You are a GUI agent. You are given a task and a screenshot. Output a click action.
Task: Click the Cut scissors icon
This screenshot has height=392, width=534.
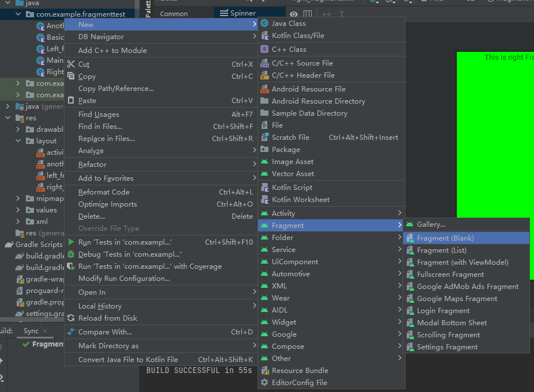(71, 64)
